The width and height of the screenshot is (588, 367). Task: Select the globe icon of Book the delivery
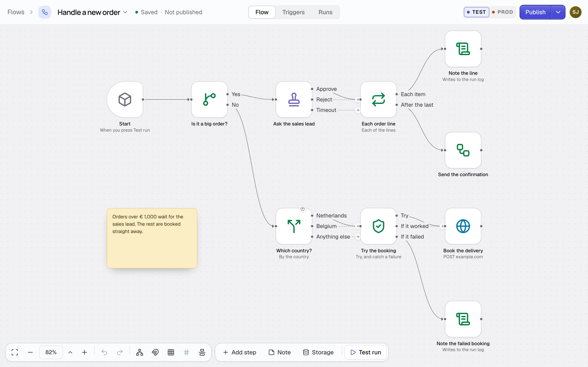coord(463,226)
